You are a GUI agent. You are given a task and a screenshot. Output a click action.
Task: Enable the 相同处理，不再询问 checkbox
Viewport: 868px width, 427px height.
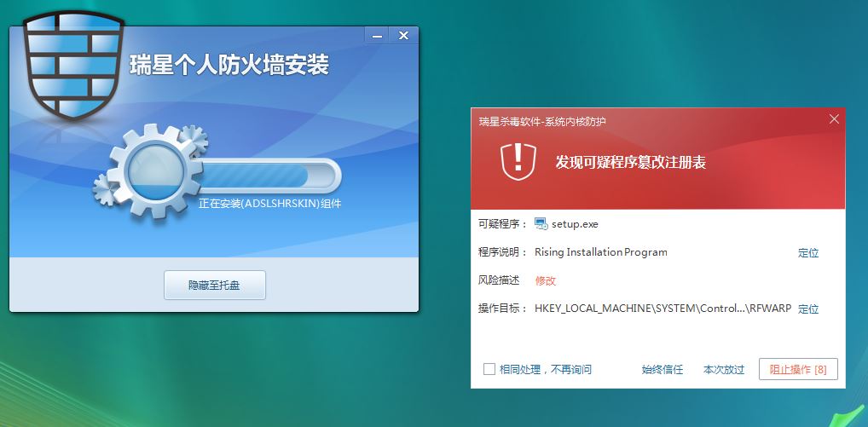point(489,369)
